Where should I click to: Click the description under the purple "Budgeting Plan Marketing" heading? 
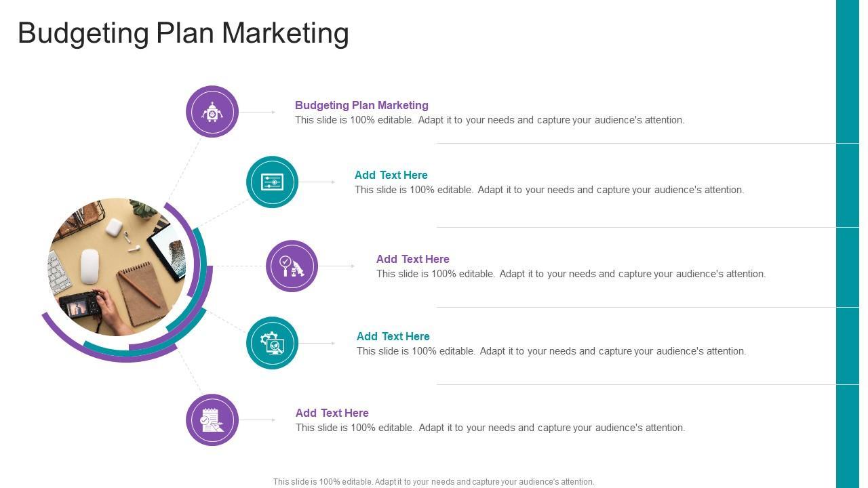[490, 120]
